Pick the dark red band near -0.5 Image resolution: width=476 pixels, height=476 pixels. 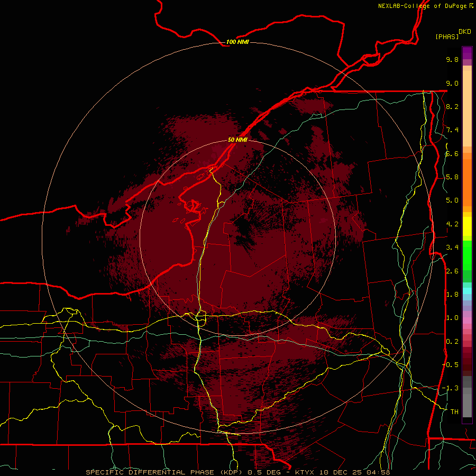point(467,364)
